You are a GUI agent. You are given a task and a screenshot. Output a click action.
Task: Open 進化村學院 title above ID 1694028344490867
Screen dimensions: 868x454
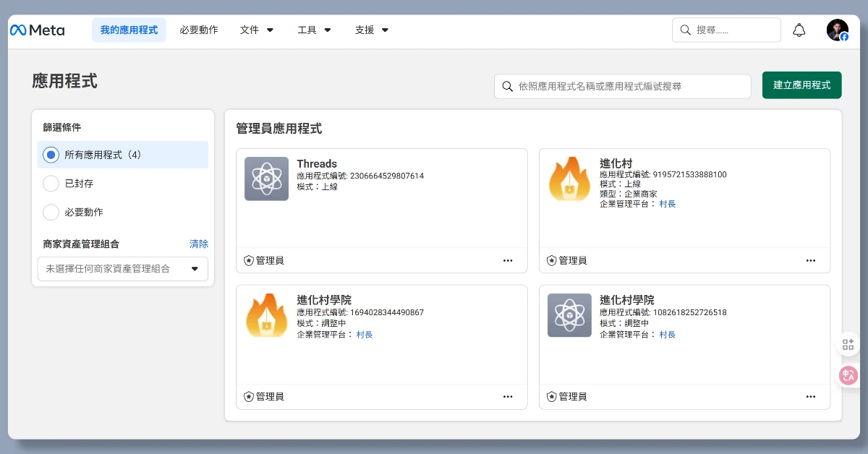[x=324, y=300]
